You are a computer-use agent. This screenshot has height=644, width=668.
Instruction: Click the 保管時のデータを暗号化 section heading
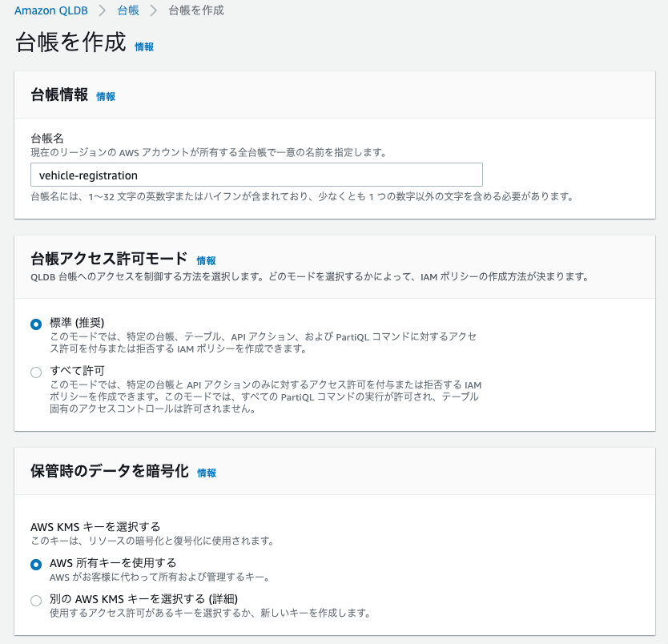pos(110,471)
